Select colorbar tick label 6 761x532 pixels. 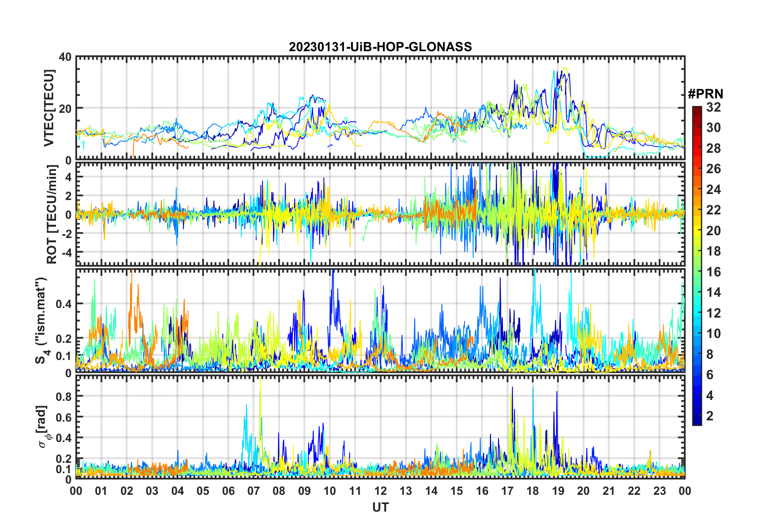710,375
